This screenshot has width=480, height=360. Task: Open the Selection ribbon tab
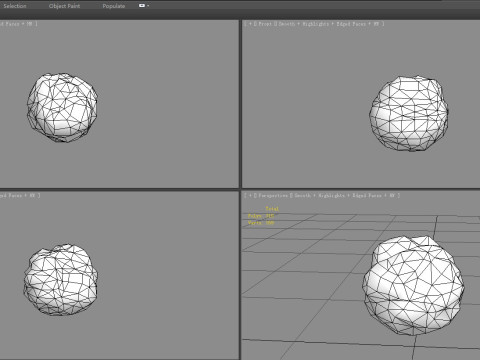pos(15,6)
